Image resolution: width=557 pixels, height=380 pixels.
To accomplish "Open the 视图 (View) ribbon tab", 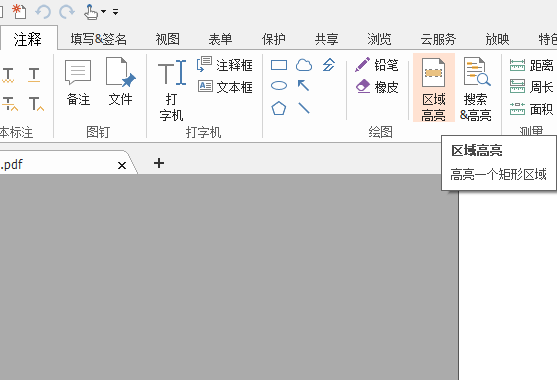I will [x=168, y=39].
